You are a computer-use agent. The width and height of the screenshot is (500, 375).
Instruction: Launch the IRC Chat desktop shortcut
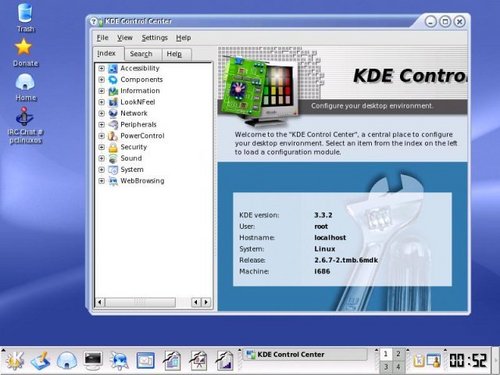(24, 117)
